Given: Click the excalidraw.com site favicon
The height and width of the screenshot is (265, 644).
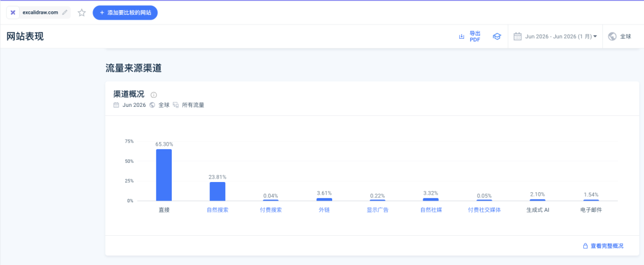Looking at the screenshot, I should click(13, 13).
